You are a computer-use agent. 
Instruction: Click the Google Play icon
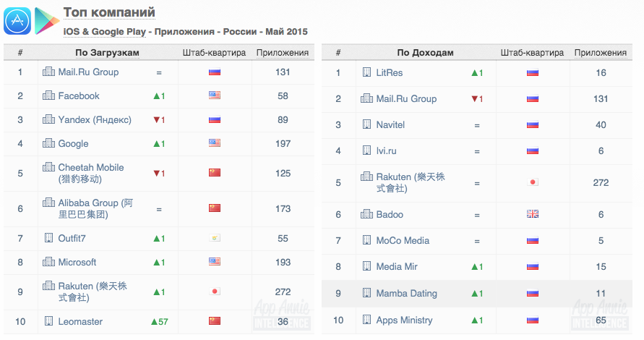47,21
